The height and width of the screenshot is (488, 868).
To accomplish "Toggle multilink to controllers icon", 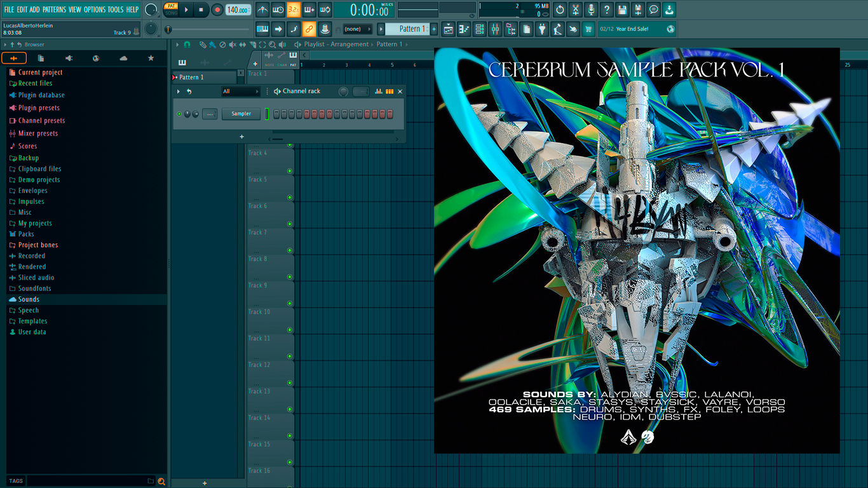I will coord(325,29).
